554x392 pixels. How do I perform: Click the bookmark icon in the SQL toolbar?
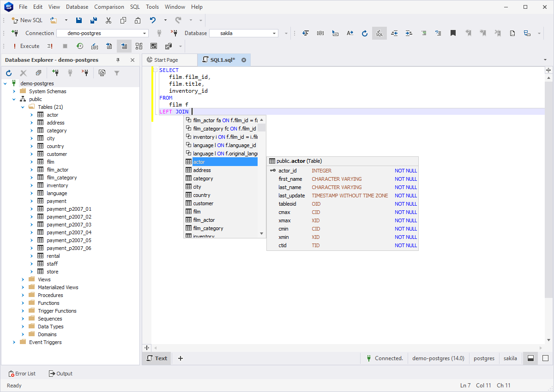pos(453,33)
